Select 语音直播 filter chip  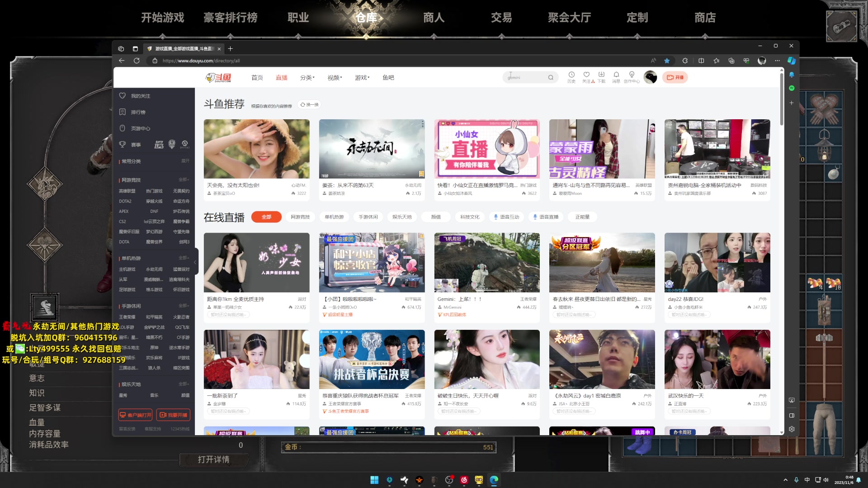click(545, 217)
